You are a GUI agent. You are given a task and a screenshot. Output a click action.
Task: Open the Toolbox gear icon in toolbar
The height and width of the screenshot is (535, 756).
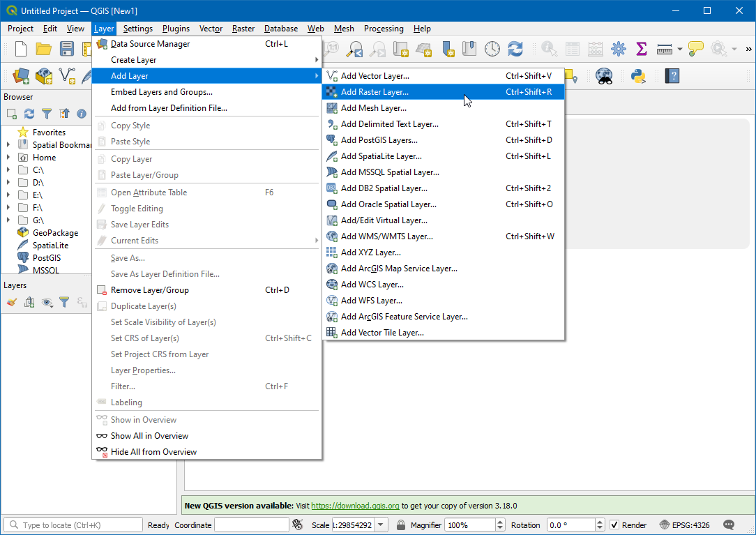pyautogui.click(x=618, y=49)
